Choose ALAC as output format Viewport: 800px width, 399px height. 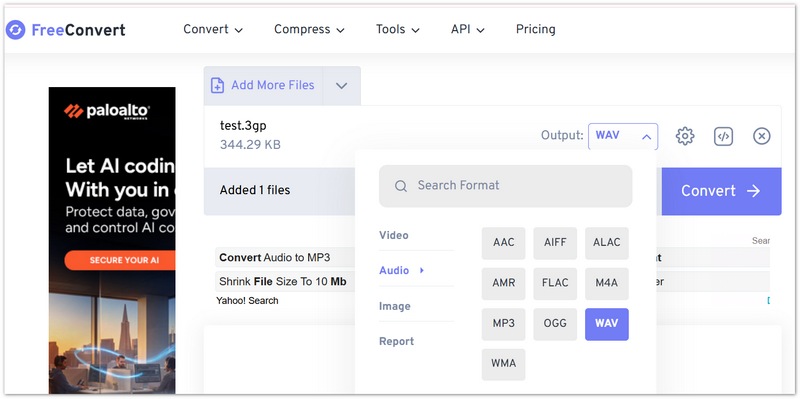coord(607,243)
